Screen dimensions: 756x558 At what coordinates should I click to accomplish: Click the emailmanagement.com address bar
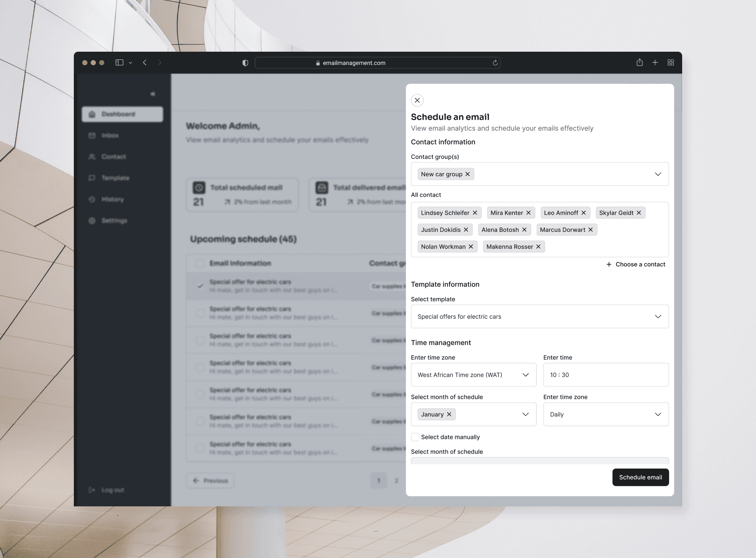(378, 63)
